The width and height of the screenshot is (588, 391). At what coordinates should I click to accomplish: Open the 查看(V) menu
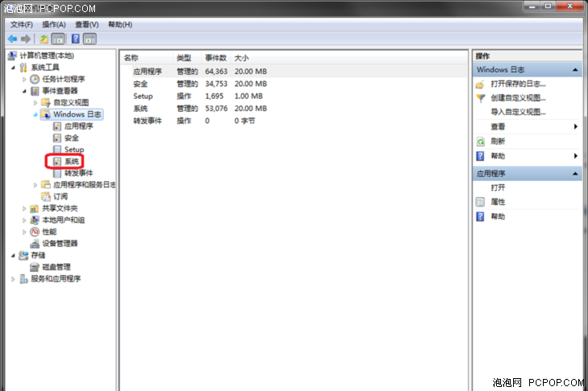click(87, 25)
